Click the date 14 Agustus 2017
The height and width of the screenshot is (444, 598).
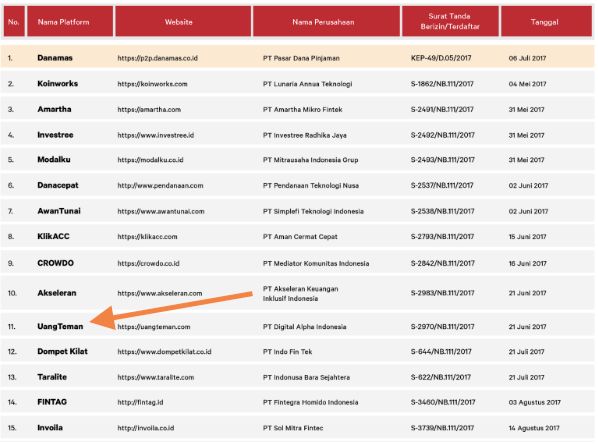click(x=534, y=428)
